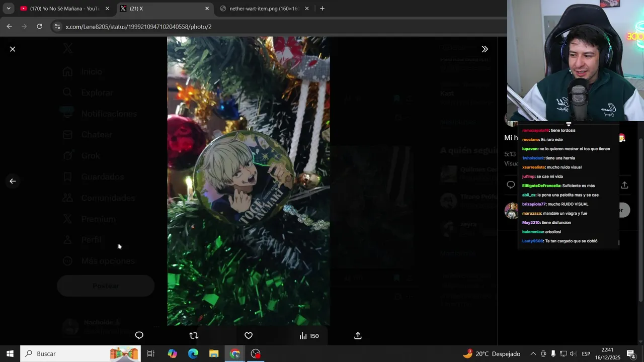The height and width of the screenshot is (362, 644).
Task: Reload the current page
Action: click(x=39, y=27)
